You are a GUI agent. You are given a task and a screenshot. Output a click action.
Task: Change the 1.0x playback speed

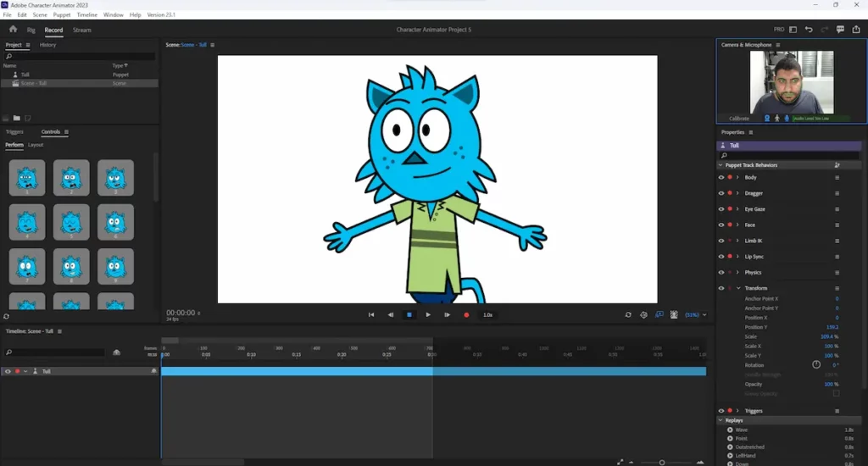[x=487, y=315]
